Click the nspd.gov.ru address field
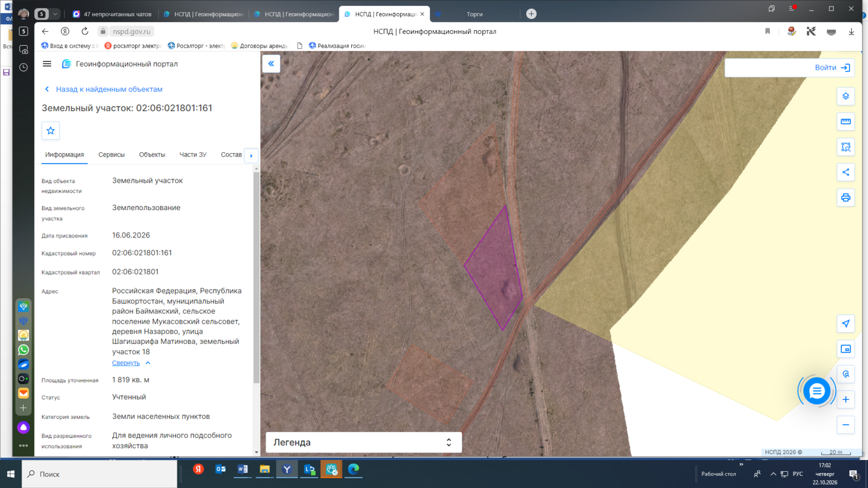 [x=132, y=32]
